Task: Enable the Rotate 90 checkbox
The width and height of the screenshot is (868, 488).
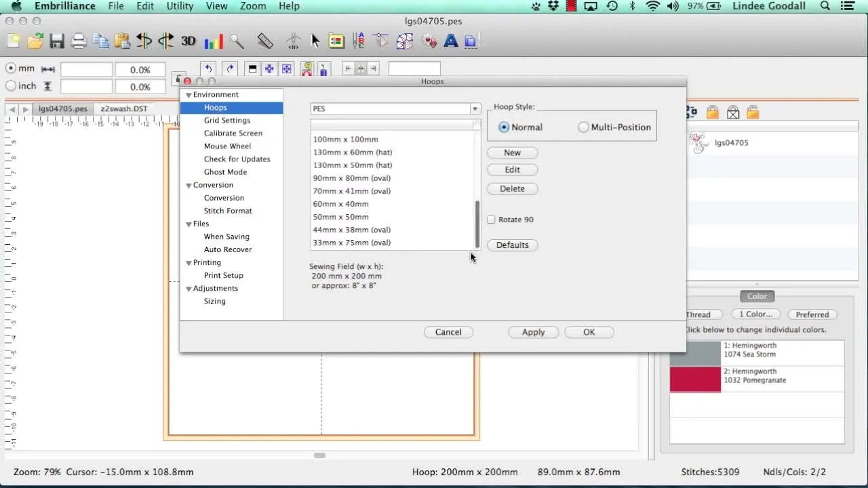Action: point(491,219)
